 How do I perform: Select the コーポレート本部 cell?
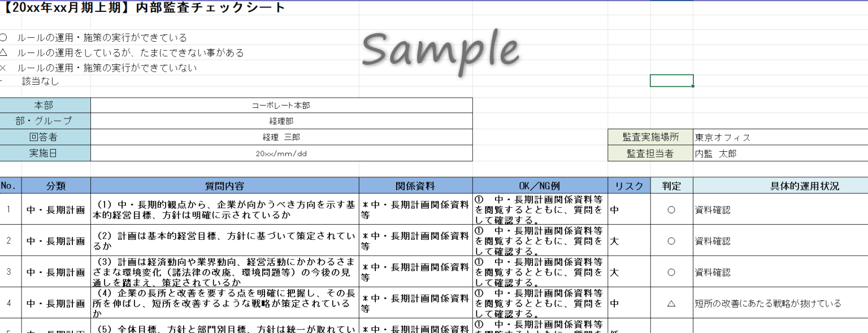tap(281, 104)
